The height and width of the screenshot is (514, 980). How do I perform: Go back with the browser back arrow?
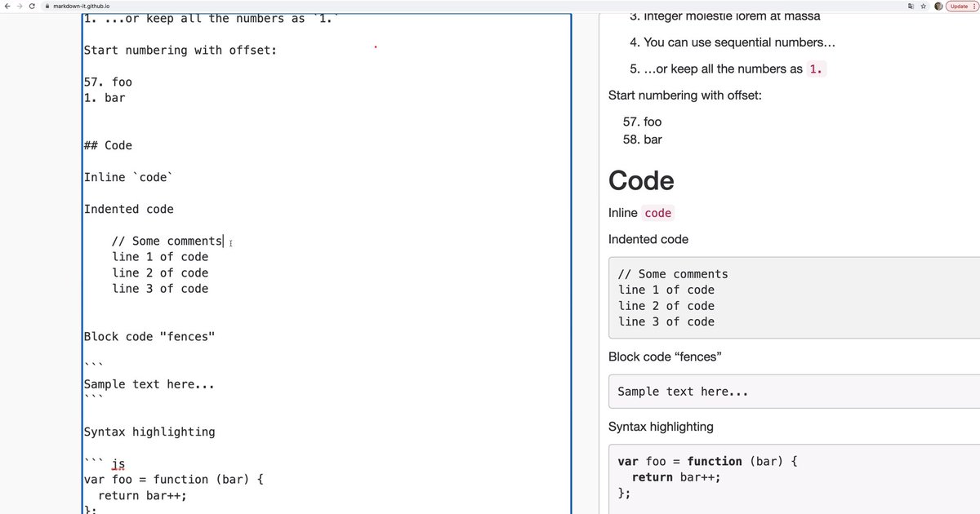pyautogui.click(x=7, y=6)
